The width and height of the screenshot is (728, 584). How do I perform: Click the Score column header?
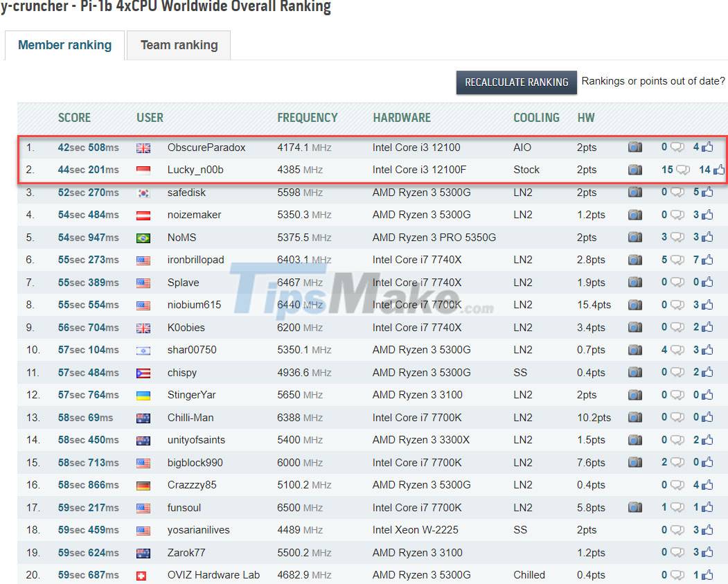coord(74,118)
